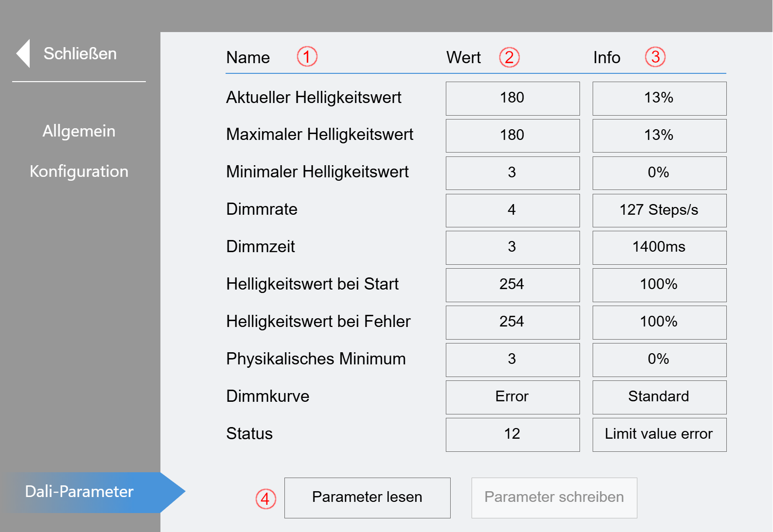Click the Helligkeitswert bei Fehler label
Viewport: 773px width, 532px height.
[318, 322]
